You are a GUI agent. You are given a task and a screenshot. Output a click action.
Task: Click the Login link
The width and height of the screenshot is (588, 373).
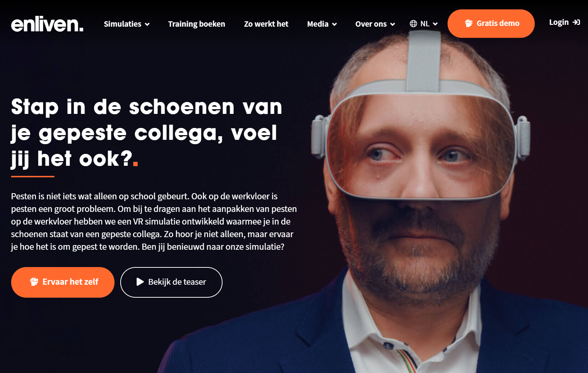[565, 22]
